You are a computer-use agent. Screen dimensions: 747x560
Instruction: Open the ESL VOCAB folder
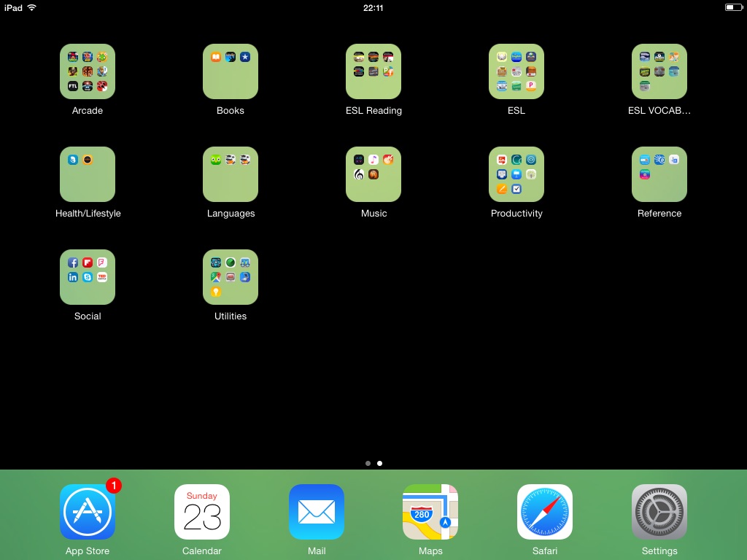click(x=659, y=71)
